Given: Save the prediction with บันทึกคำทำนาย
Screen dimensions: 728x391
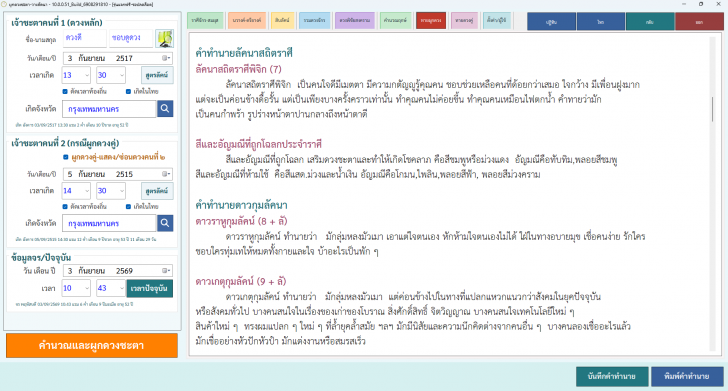Looking at the screenshot, I should (x=612, y=376).
